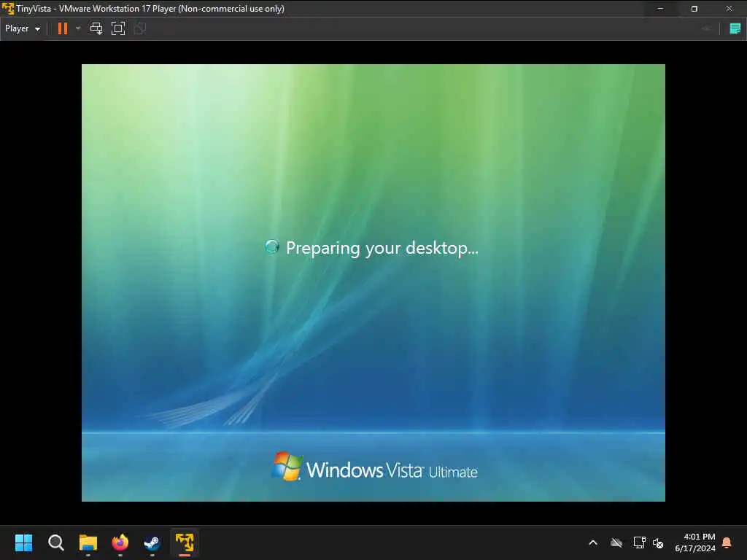Viewport: 747px width, 560px height.
Task: Pause the virtual machine
Action: 63,28
